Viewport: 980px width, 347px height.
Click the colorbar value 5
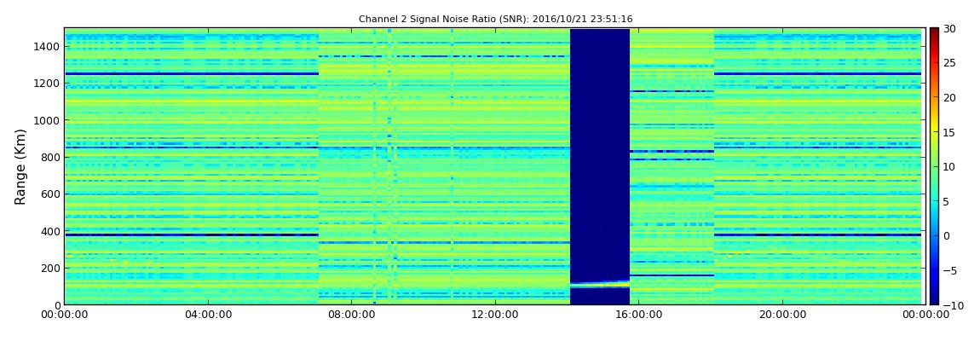pyautogui.click(x=946, y=201)
